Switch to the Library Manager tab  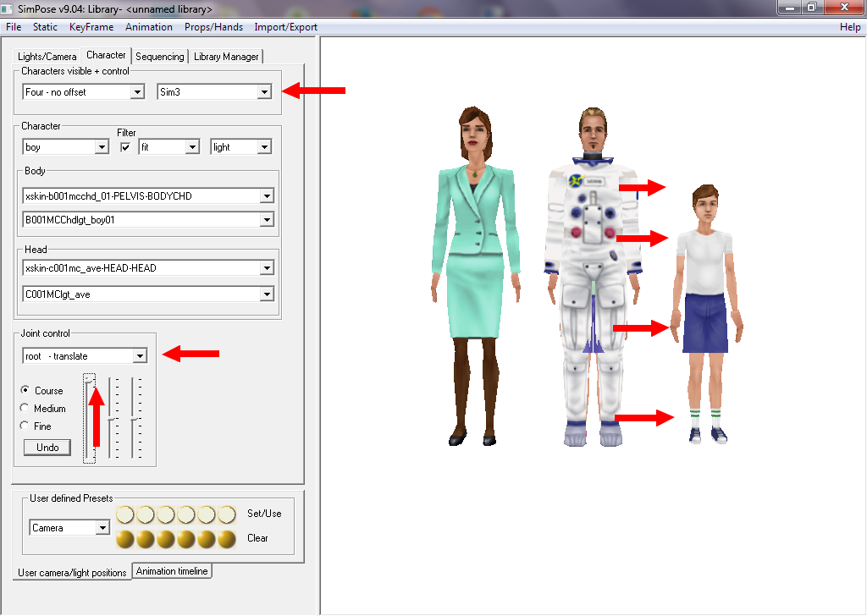(226, 57)
